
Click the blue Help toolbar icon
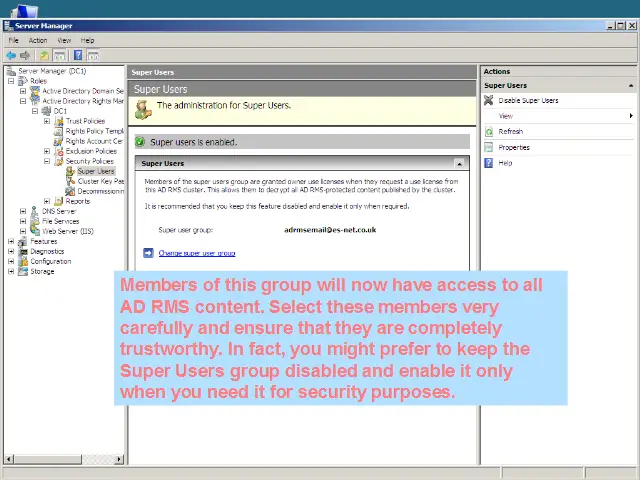coord(78,55)
